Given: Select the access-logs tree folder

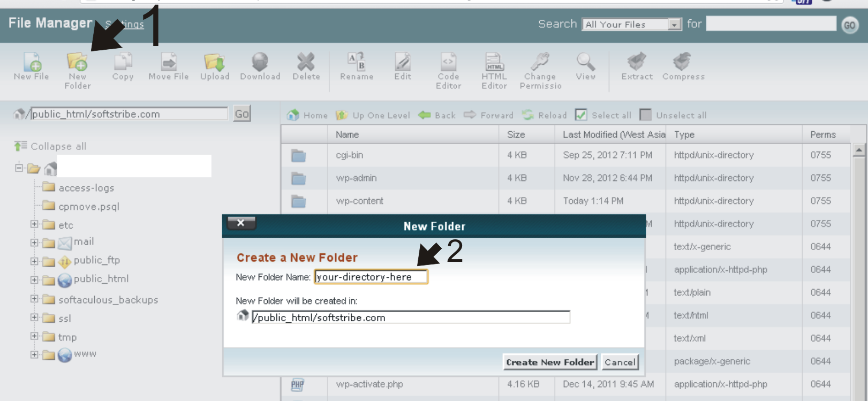Looking at the screenshot, I should (79, 187).
